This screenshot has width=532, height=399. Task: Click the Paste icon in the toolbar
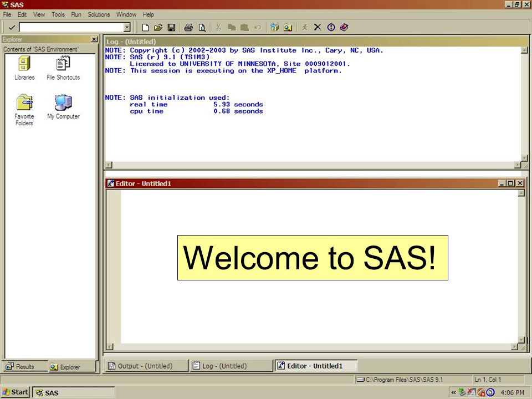(x=244, y=28)
